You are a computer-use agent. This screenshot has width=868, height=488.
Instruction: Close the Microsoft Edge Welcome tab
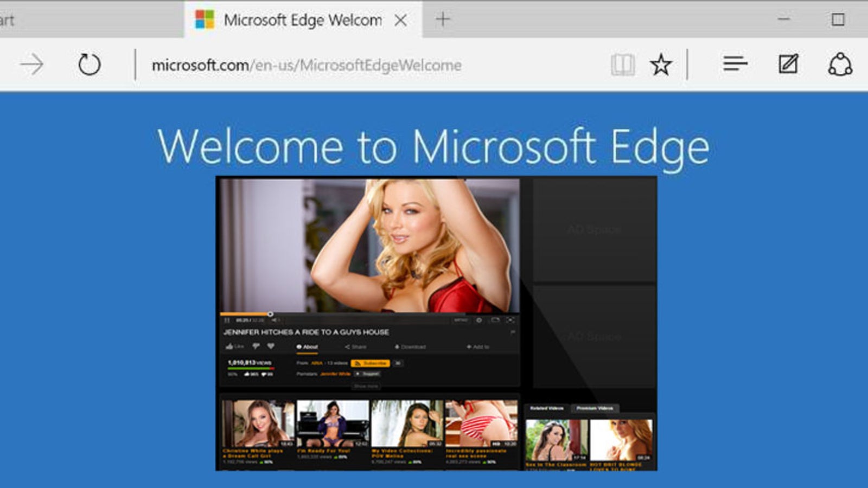click(400, 20)
